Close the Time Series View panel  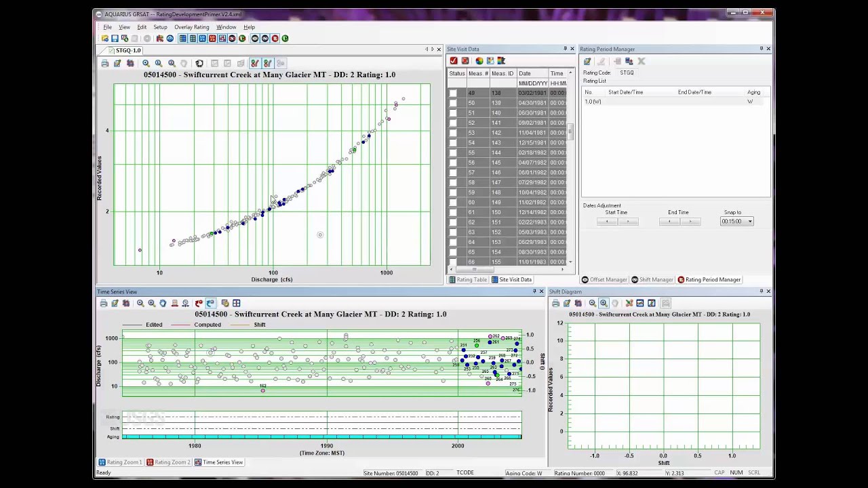[x=541, y=291]
